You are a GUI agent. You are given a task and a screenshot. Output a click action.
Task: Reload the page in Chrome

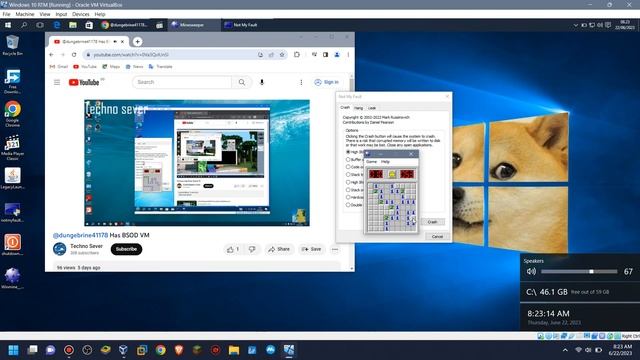74,55
